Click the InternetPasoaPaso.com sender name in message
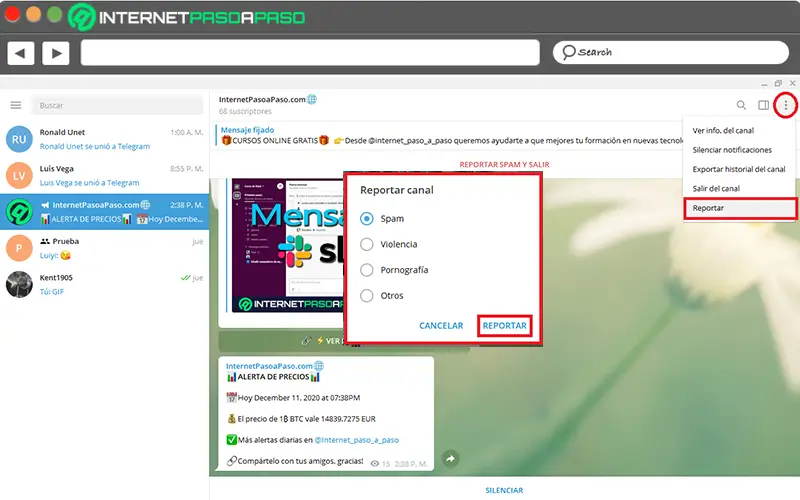 pyautogui.click(x=269, y=366)
